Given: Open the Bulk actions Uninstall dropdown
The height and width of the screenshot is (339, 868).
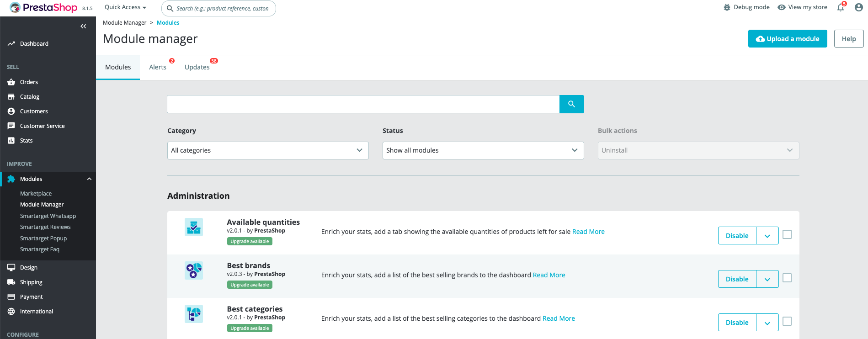Looking at the screenshot, I should coord(698,150).
